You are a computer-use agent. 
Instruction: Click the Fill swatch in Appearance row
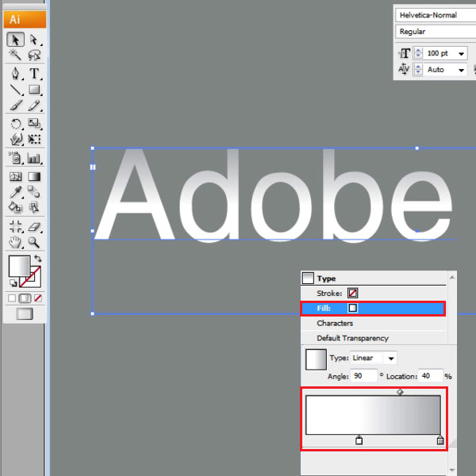(352, 308)
